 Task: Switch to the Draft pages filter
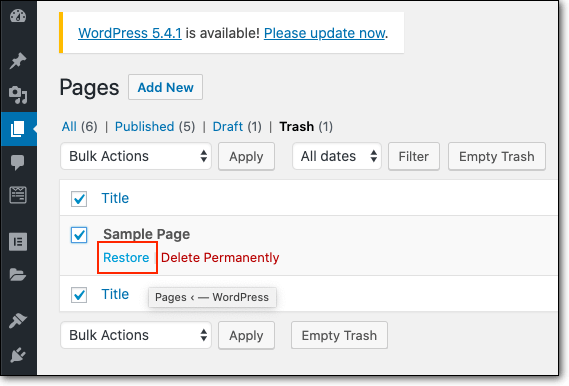point(228,127)
